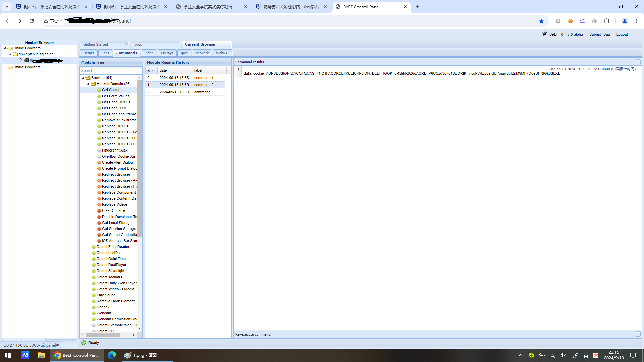
Task: Open the Chrome extensions puzzle icon
Action: (606, 21)
